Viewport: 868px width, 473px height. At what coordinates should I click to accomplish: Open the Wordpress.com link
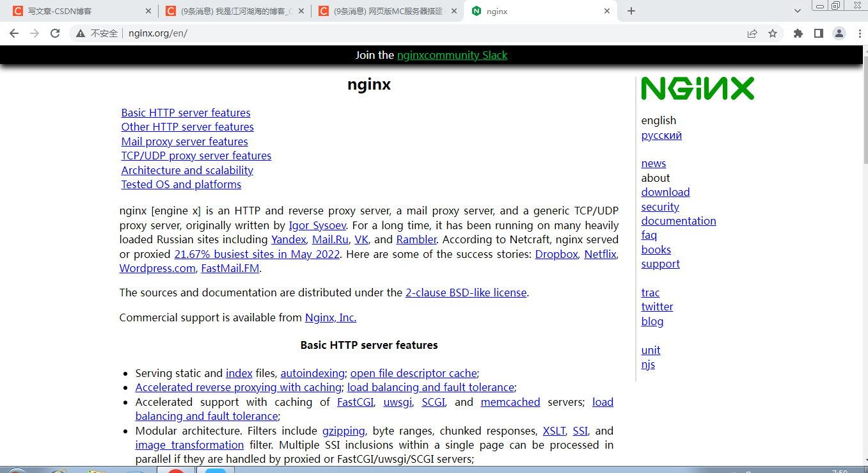click(x=157, y=268)
